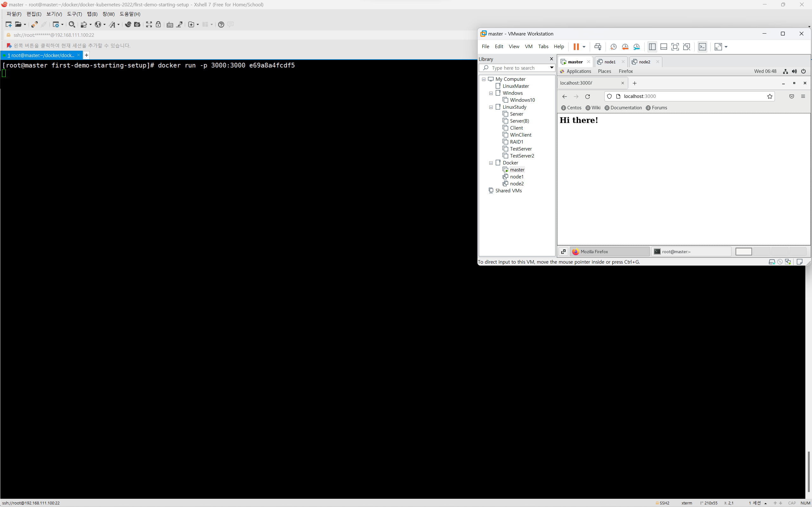Click Xshell new session icon

point(8,24)
